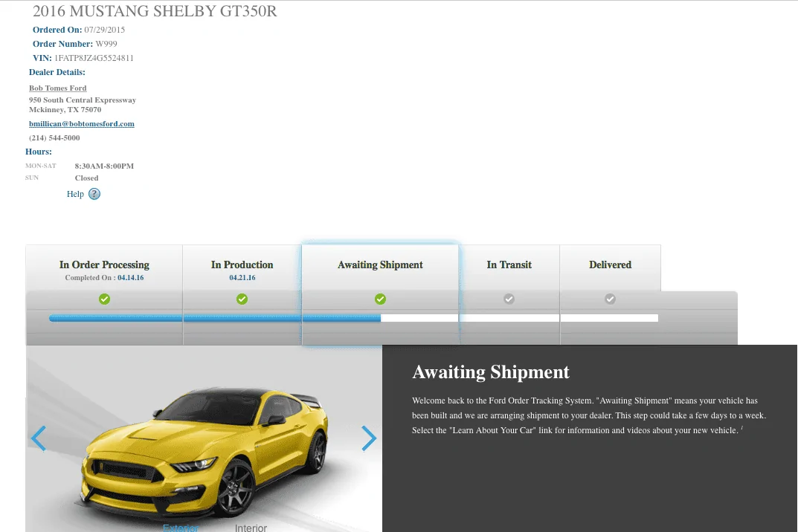
Task: Open the Bob Tomes Ford dealer link
Action: tap(57, 88)
